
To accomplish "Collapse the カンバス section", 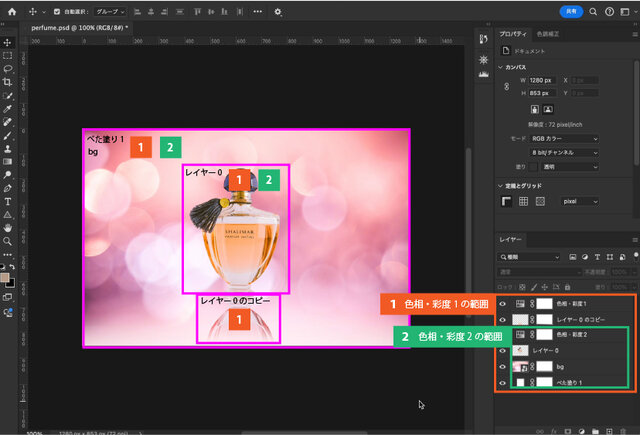I will [x=502, y=66].
